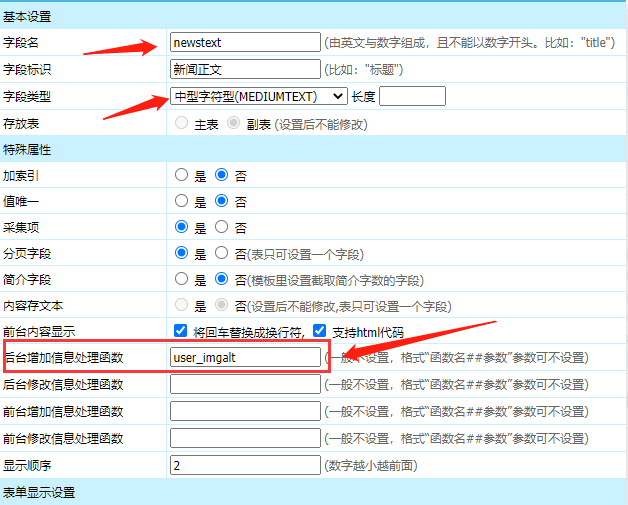Viewport: 628px width, 505px height.
Task: Click the 显示顺序 label text
Action: (x=27, y=465)
